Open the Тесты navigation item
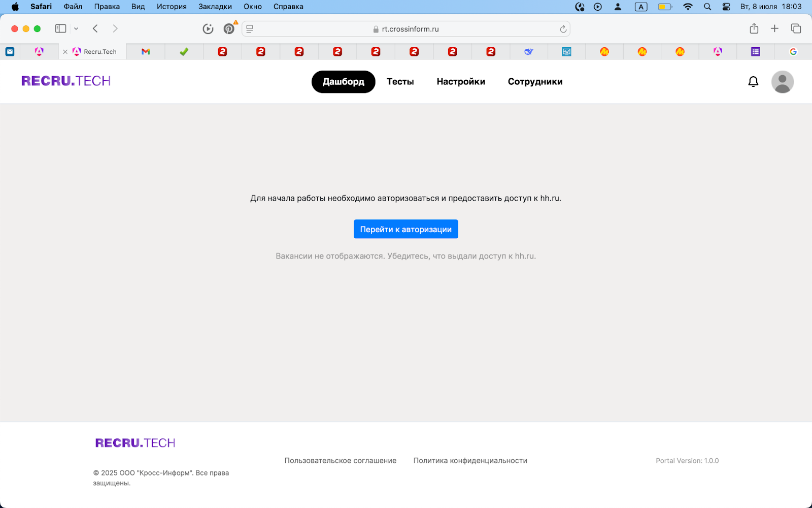The image size is (812, 508). 400,82
